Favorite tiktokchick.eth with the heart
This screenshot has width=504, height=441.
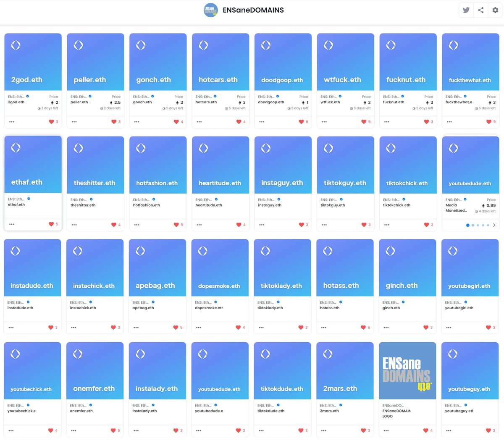click(426, 225)
